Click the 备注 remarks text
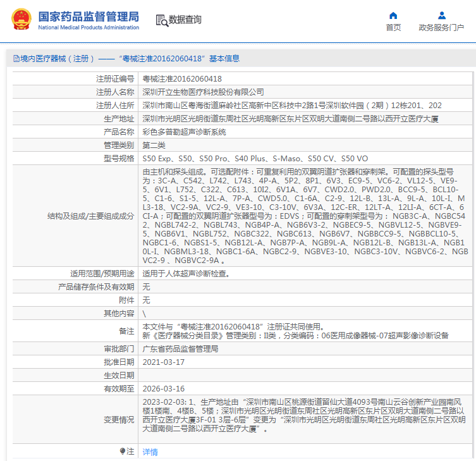This screenshot has height=461, width=476. click(x=295, y=331)
